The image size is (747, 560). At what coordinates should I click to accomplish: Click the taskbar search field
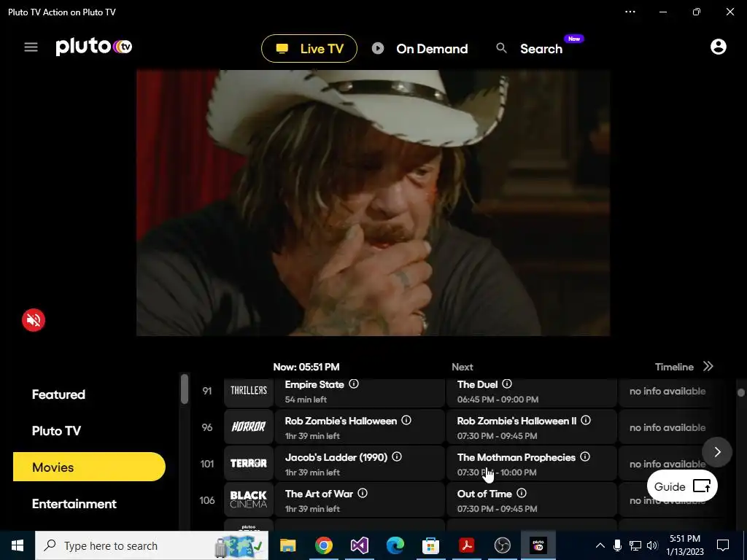(152, 545)
